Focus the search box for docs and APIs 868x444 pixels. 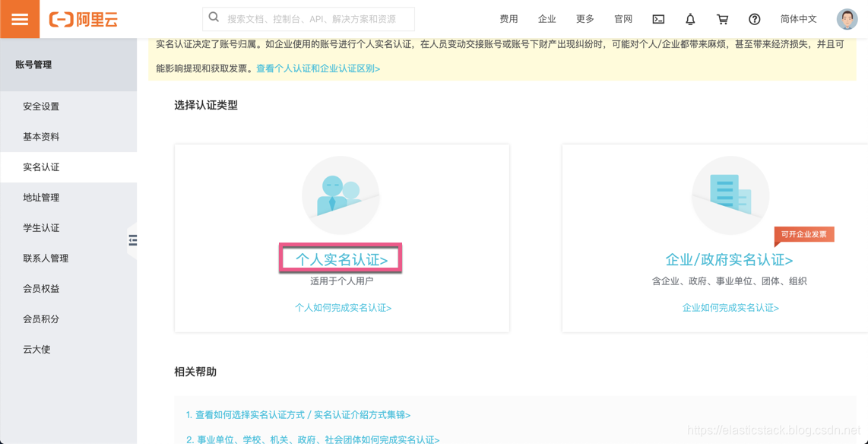pos(309,19)
